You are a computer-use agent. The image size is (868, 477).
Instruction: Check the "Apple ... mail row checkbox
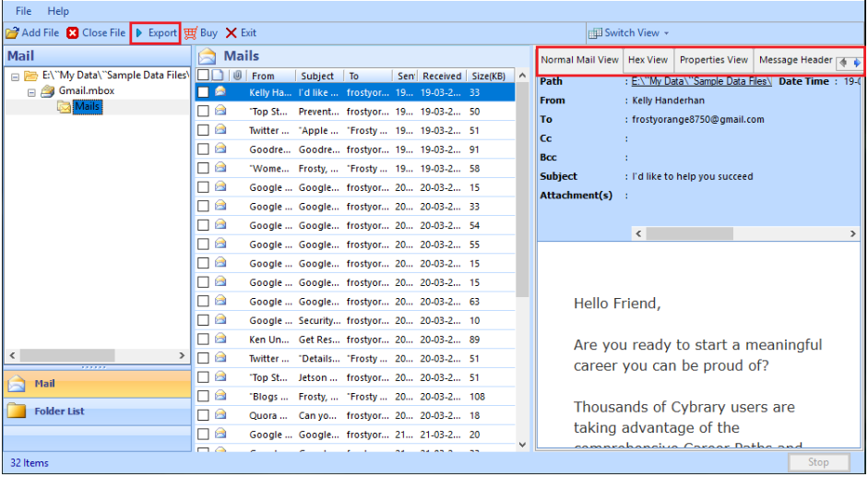[x=203, y=130]
